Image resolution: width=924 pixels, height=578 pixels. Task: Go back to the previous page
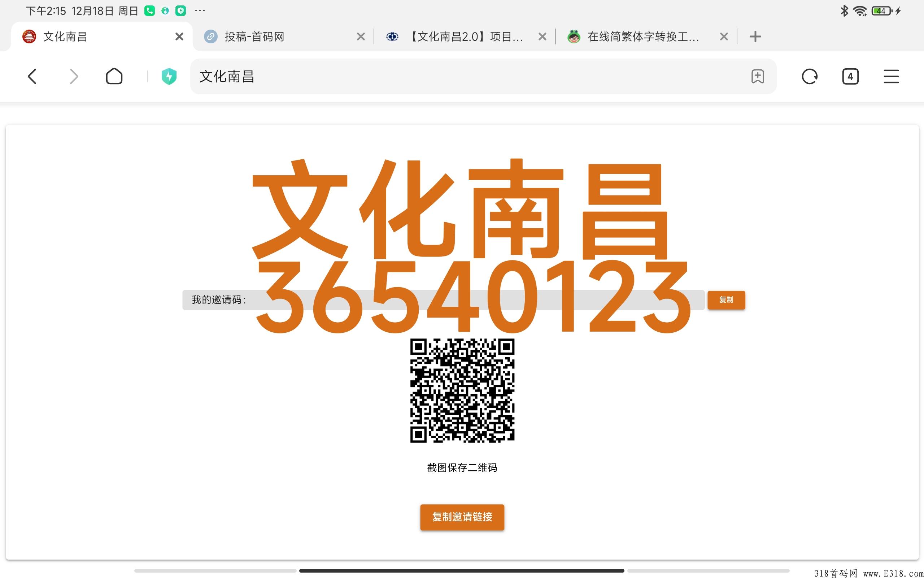[32, 77]
